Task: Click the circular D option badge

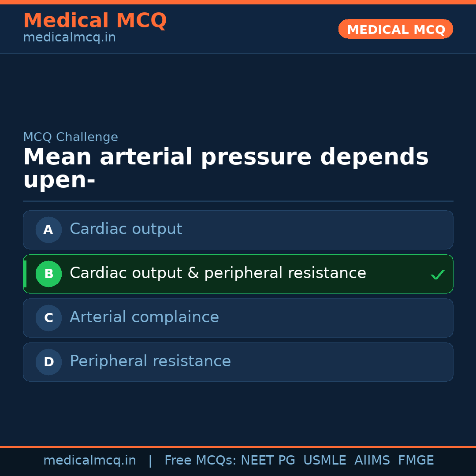Action: 48,362
